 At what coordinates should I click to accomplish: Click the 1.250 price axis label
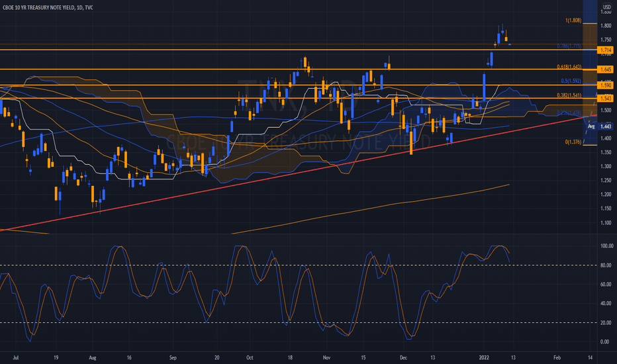606,180
